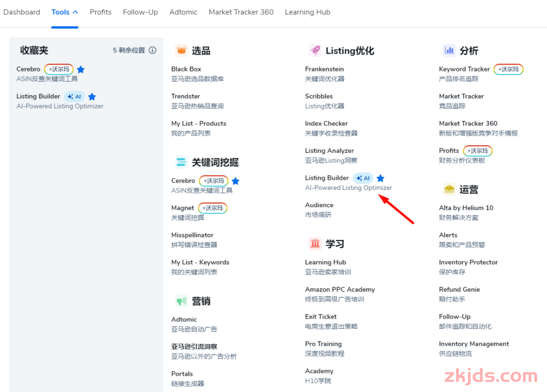The image size is (547, 392).
Task: Click the 关键词挖掘 list icon
Action: tap(181, 162)
